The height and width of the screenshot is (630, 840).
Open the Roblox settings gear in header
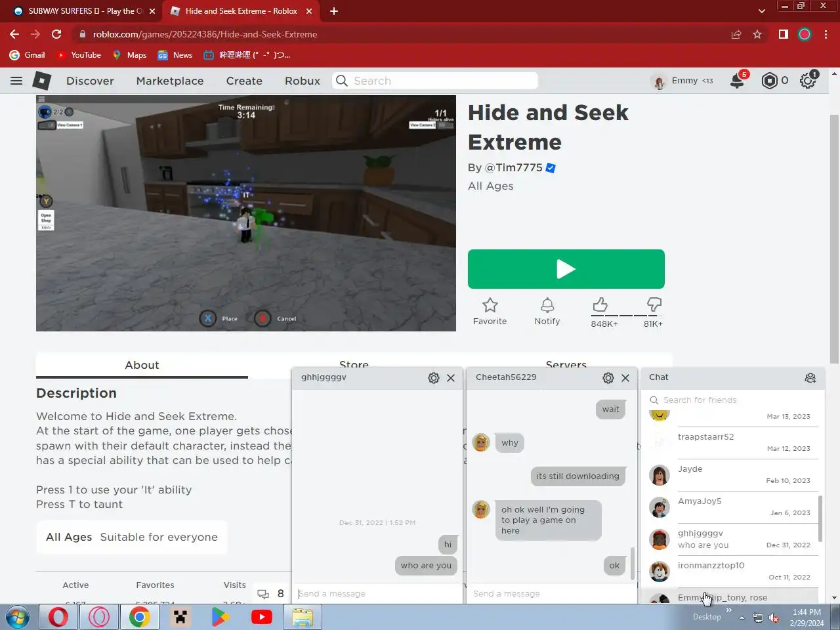click(x=808, y=81)
